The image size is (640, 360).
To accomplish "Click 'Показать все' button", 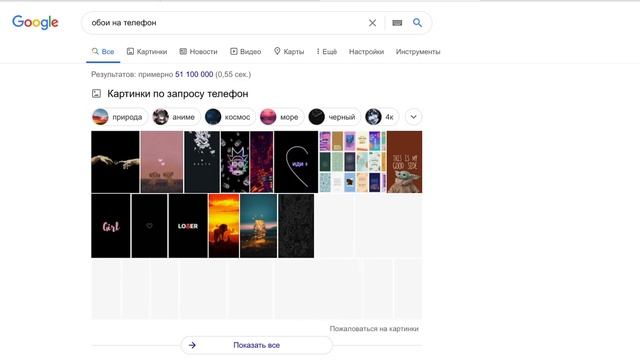I will (256, 345).
